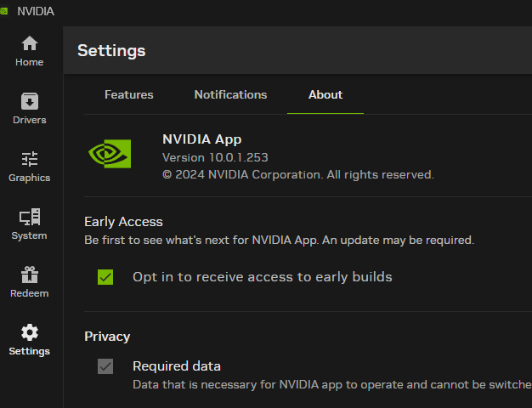Click 'Be first to see what's next' description
Image resolution: width=532 pixels, height=408 pixels.
(280, 240)
